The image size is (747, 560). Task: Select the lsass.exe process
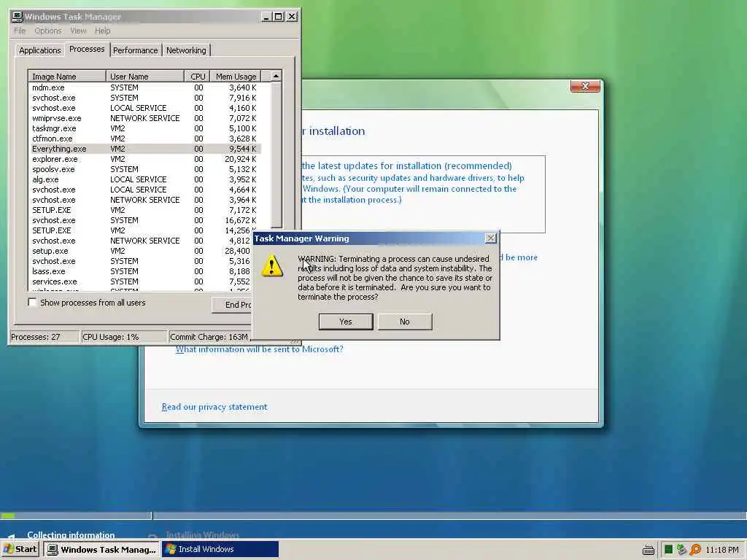(141, 271)
